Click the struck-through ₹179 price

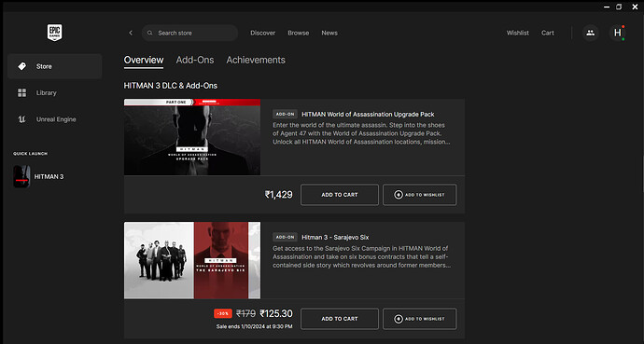[245, 313]
